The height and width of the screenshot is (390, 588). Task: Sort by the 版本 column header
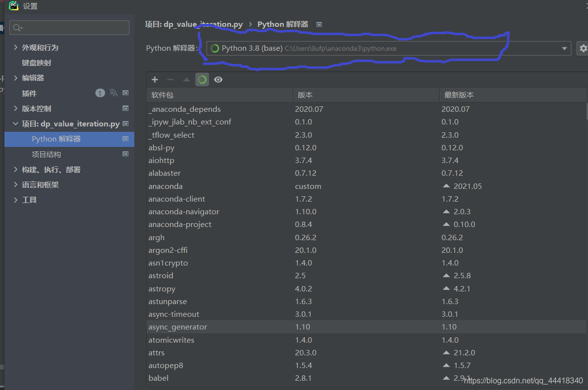[x=366, y=95]
